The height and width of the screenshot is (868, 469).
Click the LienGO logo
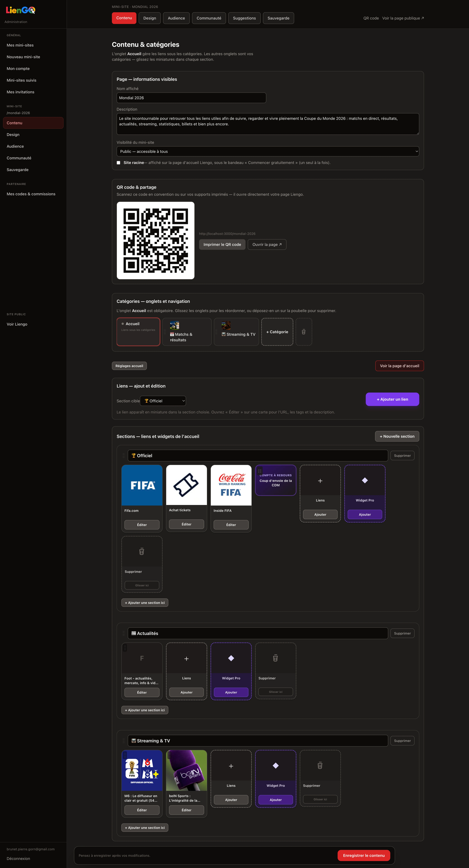pyautogui.click(x=21, y=10)
